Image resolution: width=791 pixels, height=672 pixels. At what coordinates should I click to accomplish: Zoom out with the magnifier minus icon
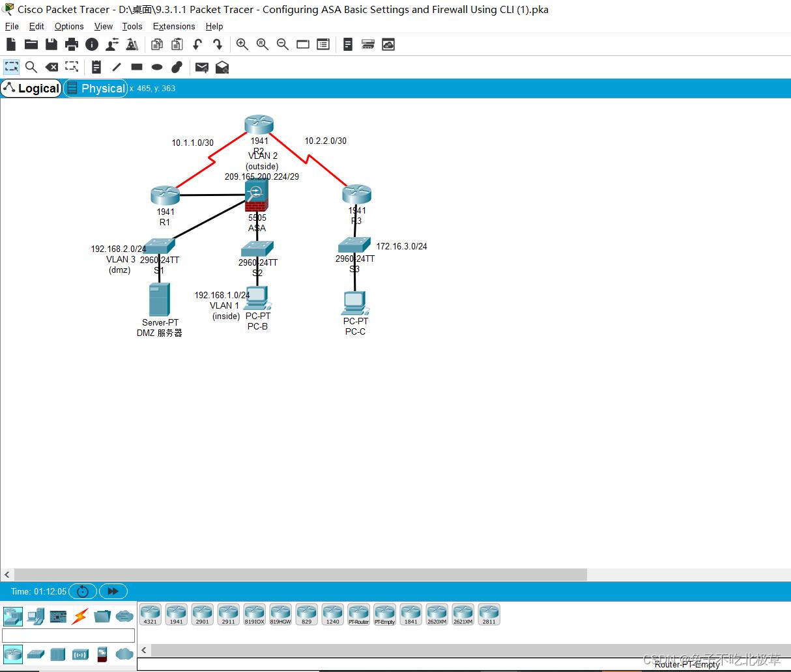282,44
